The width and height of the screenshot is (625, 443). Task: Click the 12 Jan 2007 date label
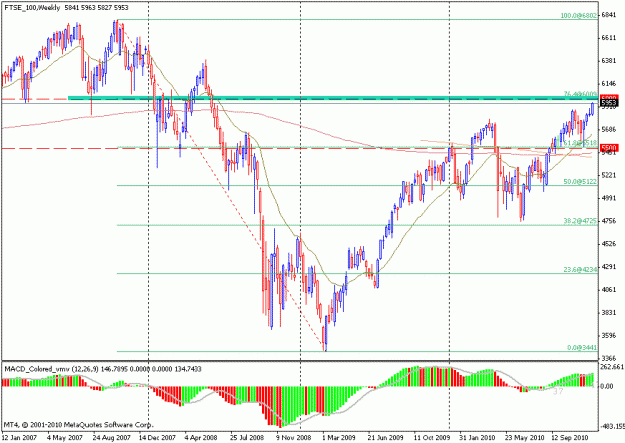20,437
